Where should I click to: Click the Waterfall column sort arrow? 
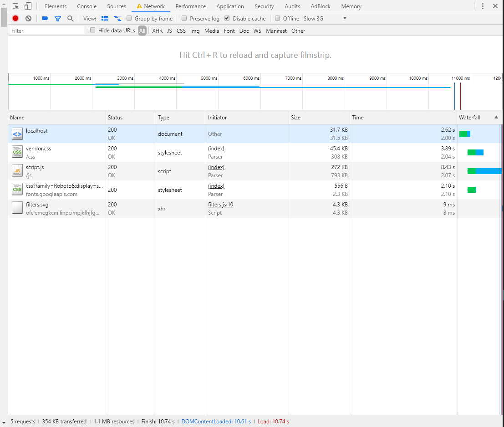pos(496,117)
